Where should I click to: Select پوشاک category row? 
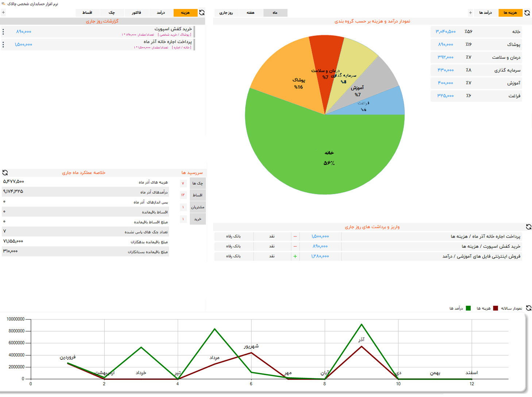pos(476,45)
